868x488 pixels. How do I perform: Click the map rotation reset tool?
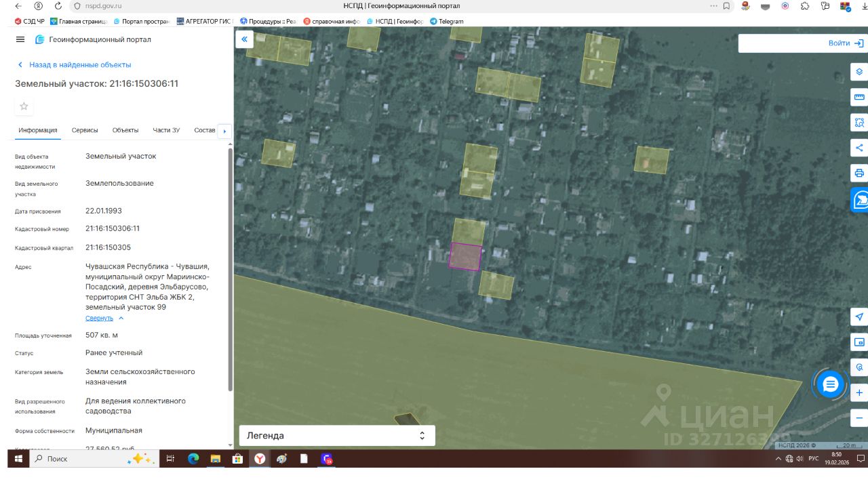859,367
